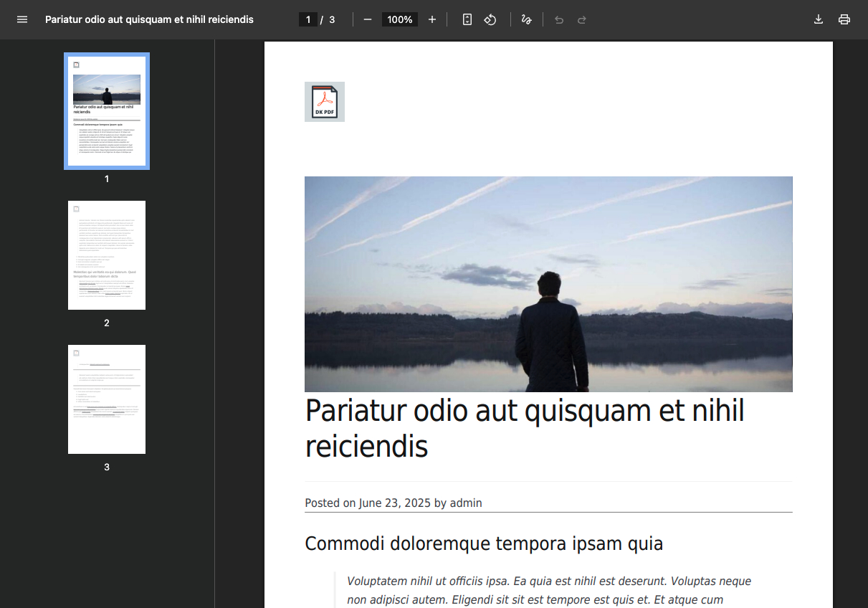Toggle the sidebar menu hamburger icon
Image resolution: width=868 pixels, height=608 pixels.
point(22,19)
